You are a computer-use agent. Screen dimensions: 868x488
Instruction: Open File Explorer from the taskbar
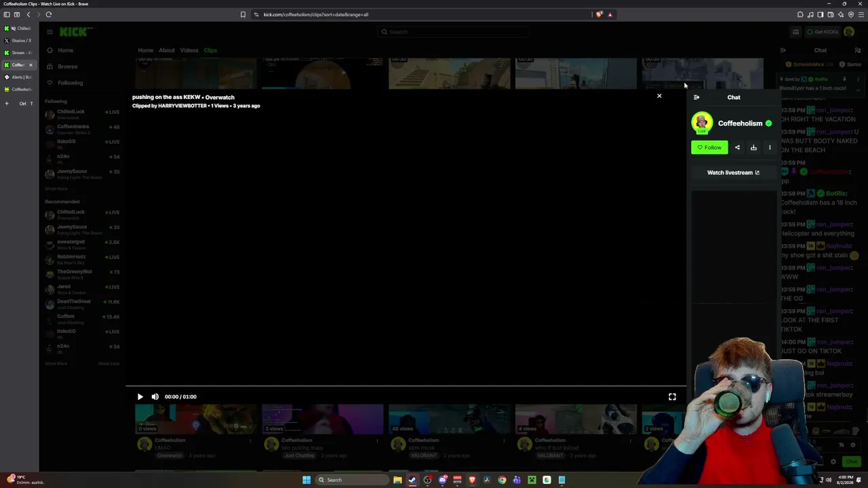[397, 480]
